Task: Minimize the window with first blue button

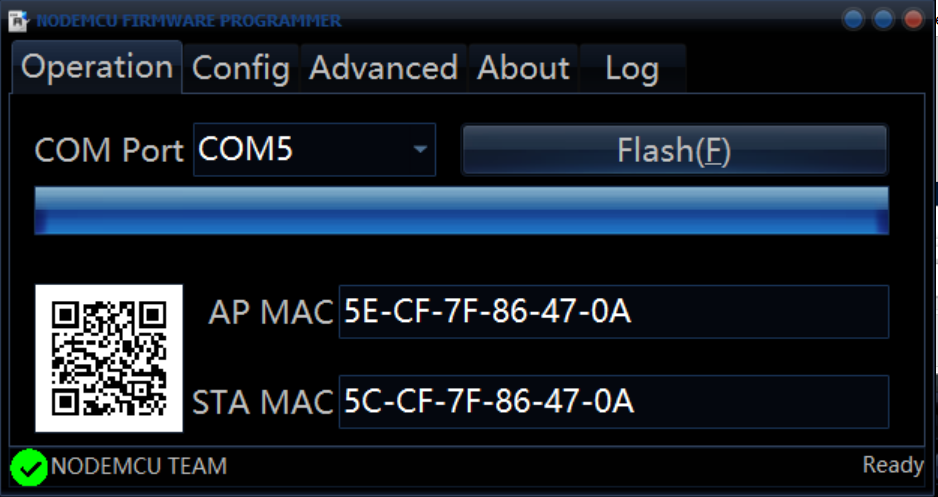Action: [853, 19]
